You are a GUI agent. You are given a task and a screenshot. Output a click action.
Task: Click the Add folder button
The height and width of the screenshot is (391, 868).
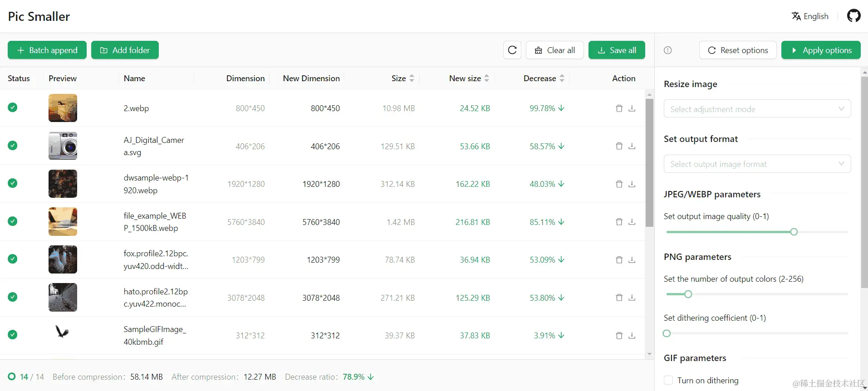point(125,50)
